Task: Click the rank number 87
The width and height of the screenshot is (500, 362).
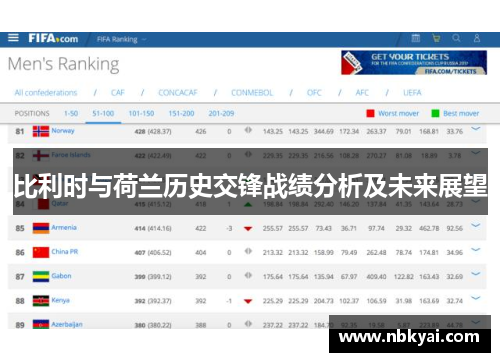Action: pos(20,277)
